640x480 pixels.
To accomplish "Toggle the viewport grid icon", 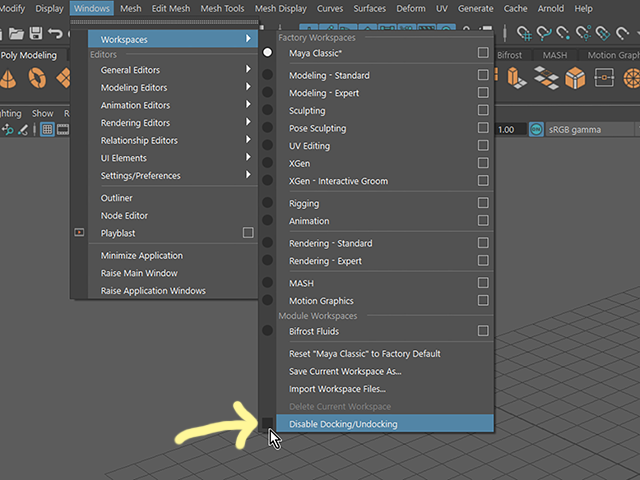I will pyautogui.click(x=47, y=130).
